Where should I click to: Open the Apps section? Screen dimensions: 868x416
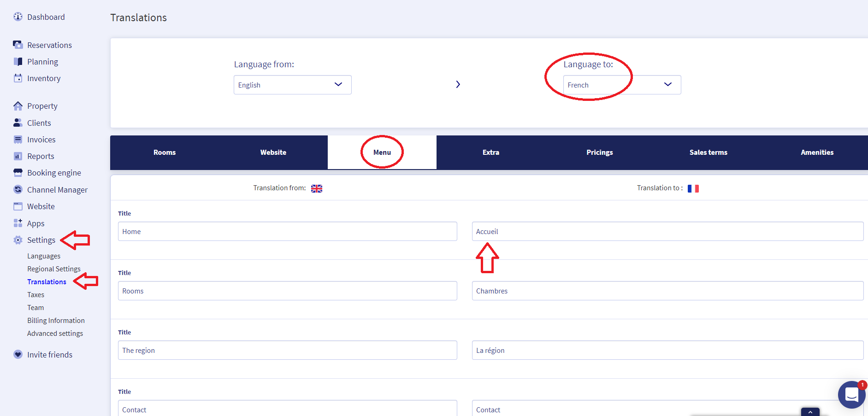36,223
